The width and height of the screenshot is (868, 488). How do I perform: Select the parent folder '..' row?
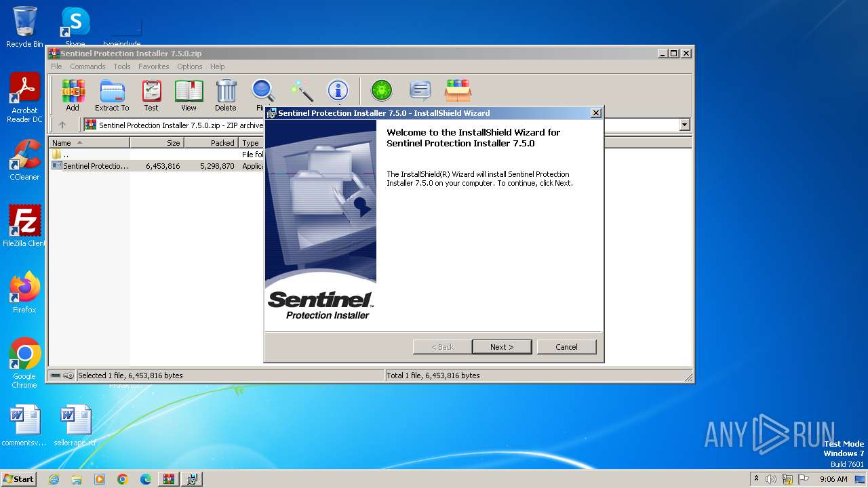(157, 155)
